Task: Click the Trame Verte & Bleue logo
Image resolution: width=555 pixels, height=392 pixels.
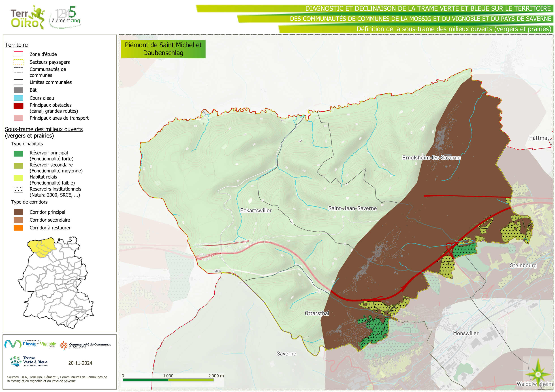Action: tap(29, 361)
